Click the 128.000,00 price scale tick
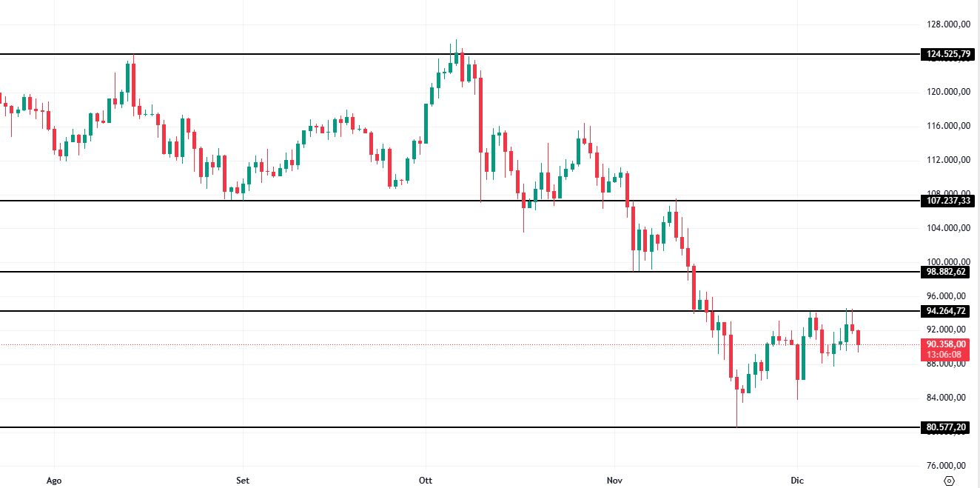The image size is (980, 488). pyautogui.click(x=947, y=24)
